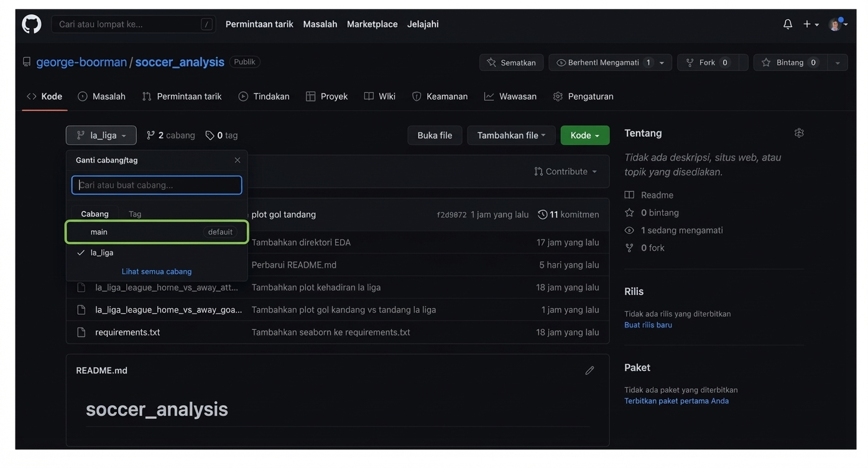Image resolution: width=868 pixels, height=468 pixels.
Task: Open commit hash f2d9872
Action: (451, 215)
